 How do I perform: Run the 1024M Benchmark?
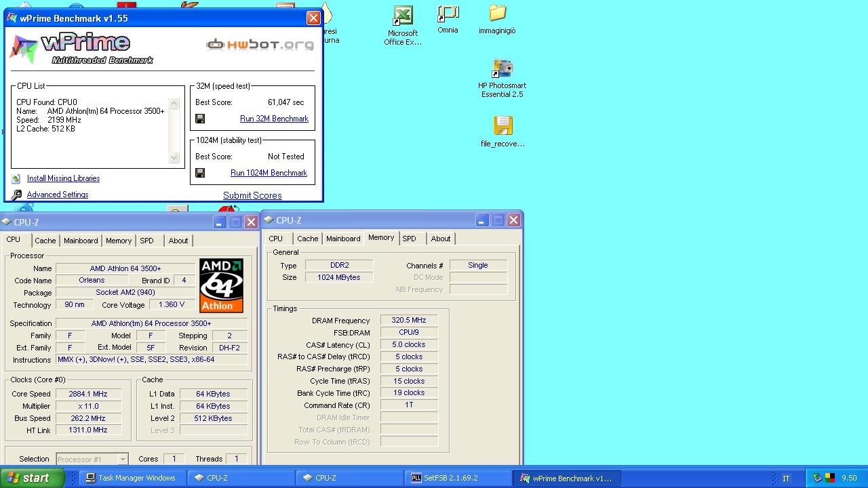coord(269,173)
